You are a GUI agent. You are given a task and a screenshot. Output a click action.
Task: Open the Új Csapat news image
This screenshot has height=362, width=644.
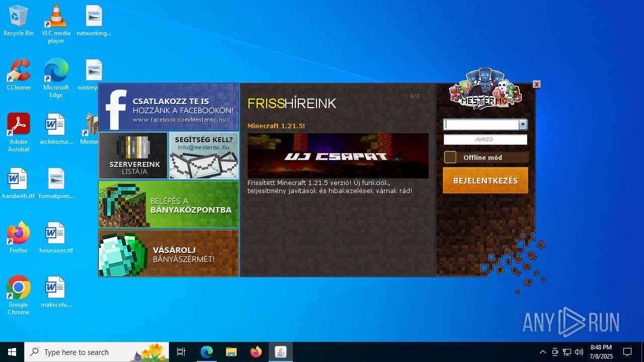pos(338,156)
